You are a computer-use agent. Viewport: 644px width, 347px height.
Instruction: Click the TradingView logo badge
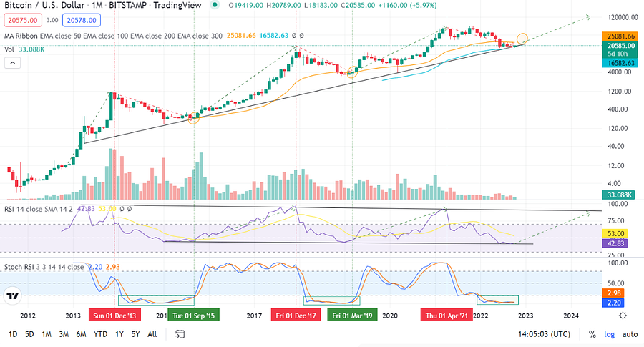13,295
